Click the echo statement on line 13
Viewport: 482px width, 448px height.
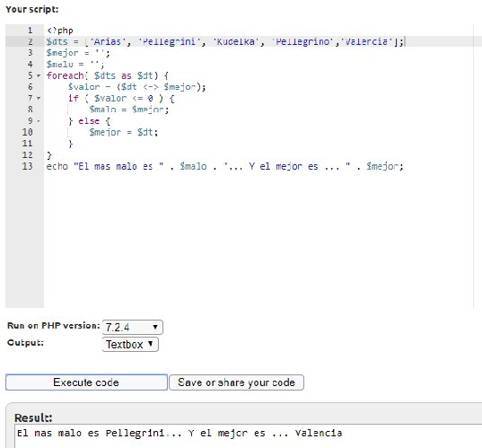pos(224,166)
